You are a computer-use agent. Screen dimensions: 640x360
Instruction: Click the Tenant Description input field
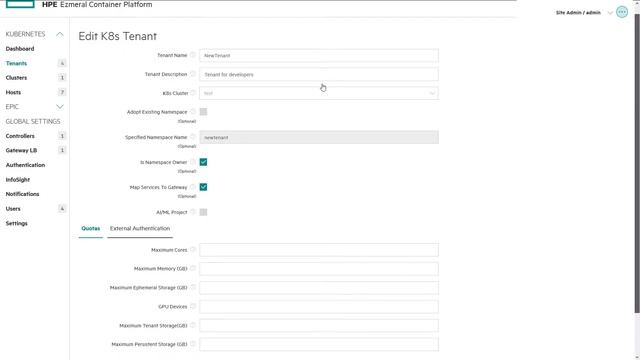tap(319, 74)
